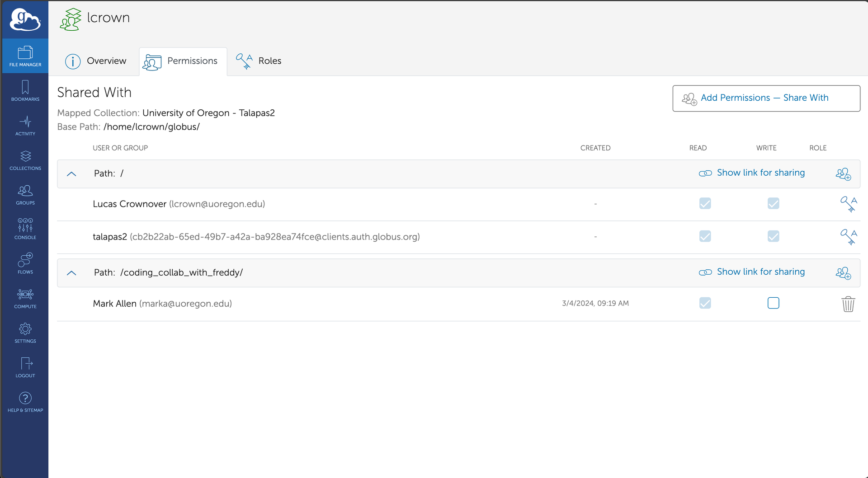Click University of Oregon - Talapas2 collection
The height and width of the screenshot is (478, 868).
208,113
